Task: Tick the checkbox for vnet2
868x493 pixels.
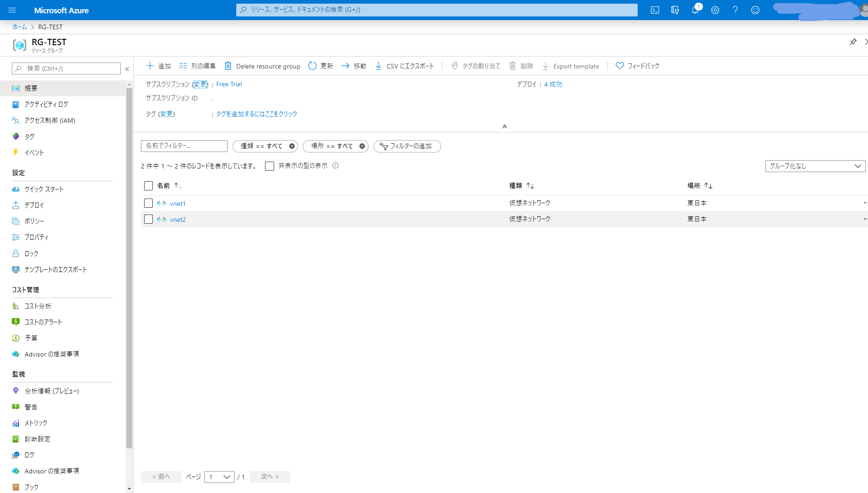Action: coord(148,219)
